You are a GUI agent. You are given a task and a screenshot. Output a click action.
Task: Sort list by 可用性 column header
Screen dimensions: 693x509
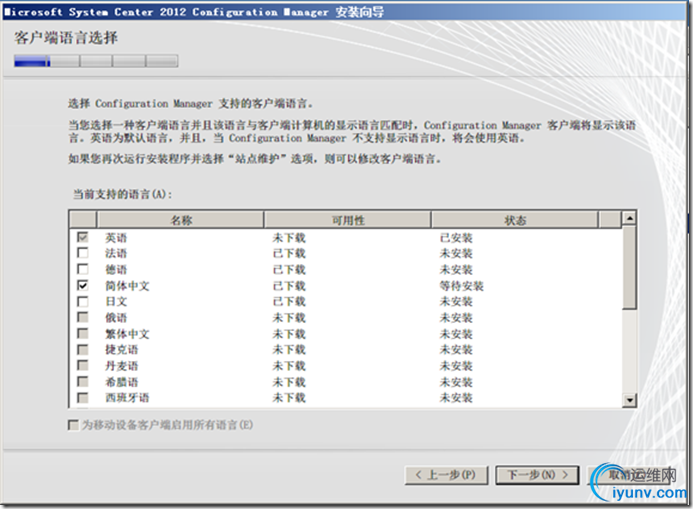click(x=347, y=220)
